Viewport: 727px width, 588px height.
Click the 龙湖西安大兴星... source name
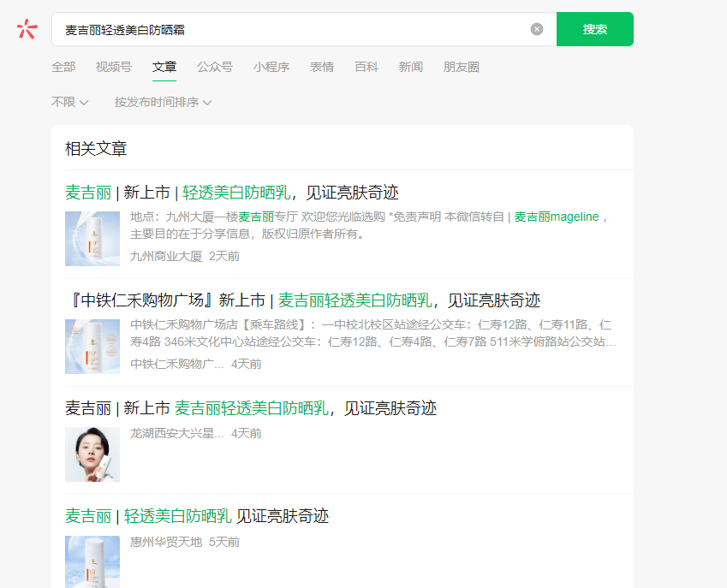177,434
